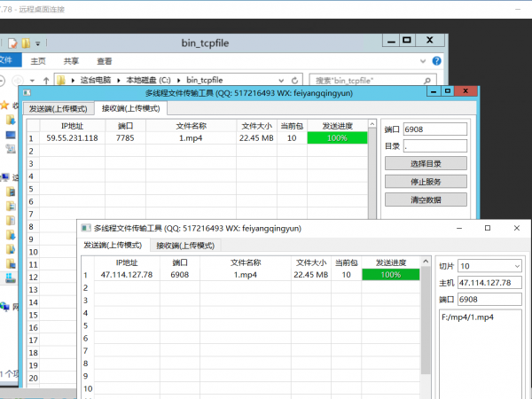The width and height of the screenshot is (532, 399).
Task: Click the 选择目录 button
Action: (x=426, y=163)
